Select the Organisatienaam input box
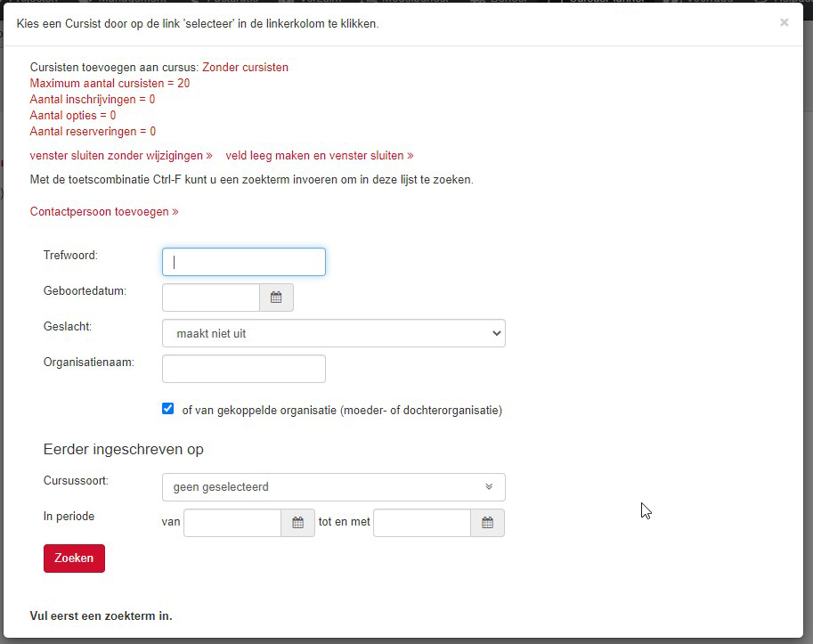 (x=244, y=369)
